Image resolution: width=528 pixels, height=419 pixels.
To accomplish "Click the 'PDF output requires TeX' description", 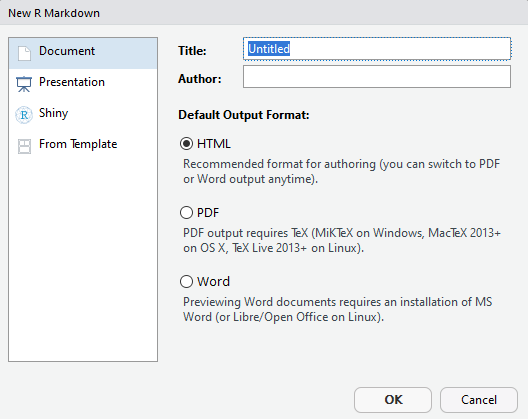I will click(342, 240).
